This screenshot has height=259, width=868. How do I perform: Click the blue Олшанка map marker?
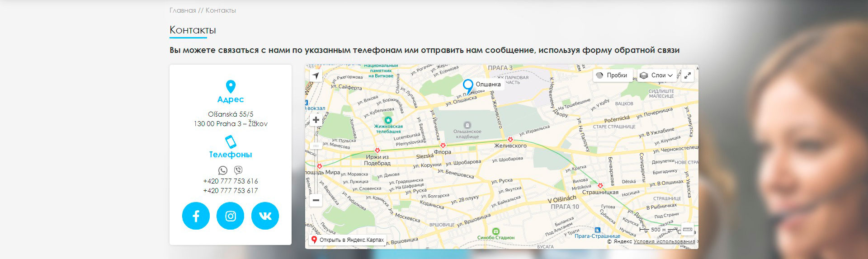pos(468,86)
